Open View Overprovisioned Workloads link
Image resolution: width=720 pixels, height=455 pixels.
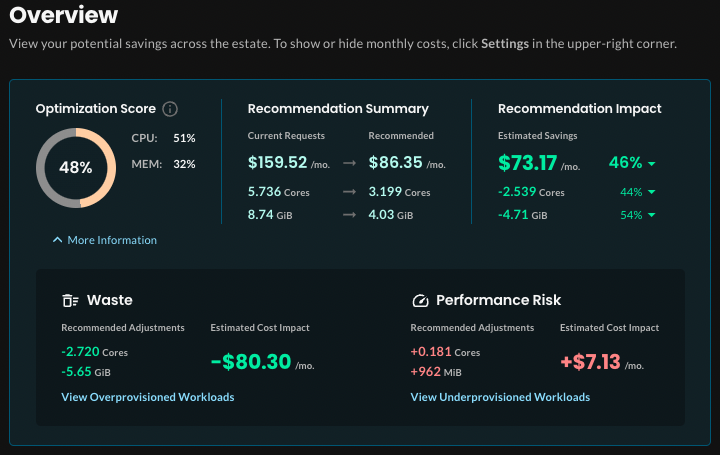pos(148,397)
